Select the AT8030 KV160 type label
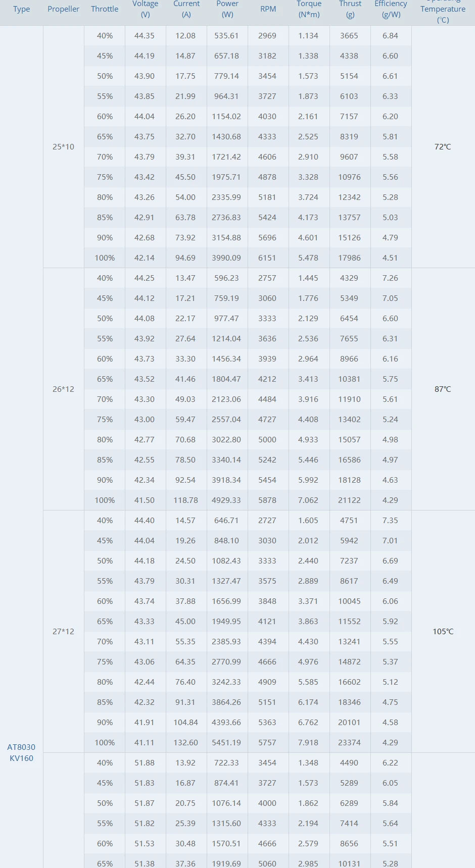This screenshot has width=475, height=868. coord(21,752)
